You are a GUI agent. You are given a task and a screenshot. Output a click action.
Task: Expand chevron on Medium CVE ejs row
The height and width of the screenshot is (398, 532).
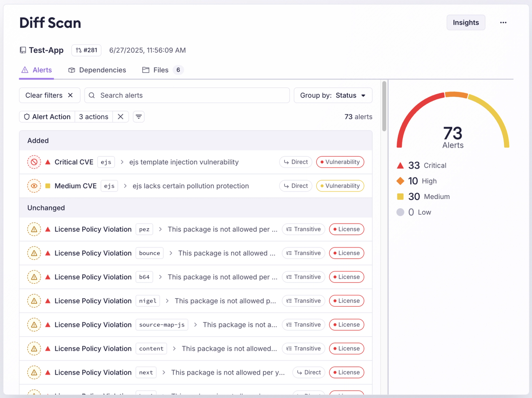125,186
